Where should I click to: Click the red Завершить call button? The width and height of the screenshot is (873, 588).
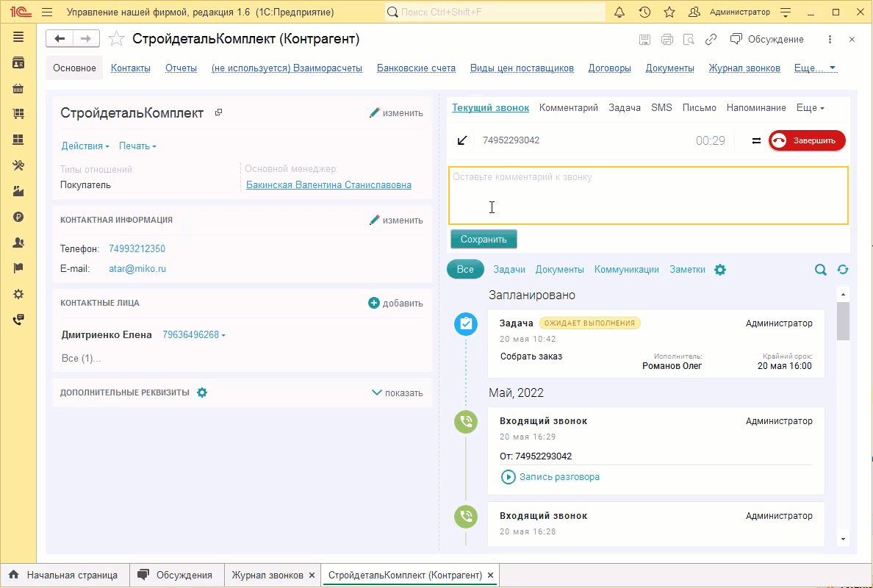point(807,141)
